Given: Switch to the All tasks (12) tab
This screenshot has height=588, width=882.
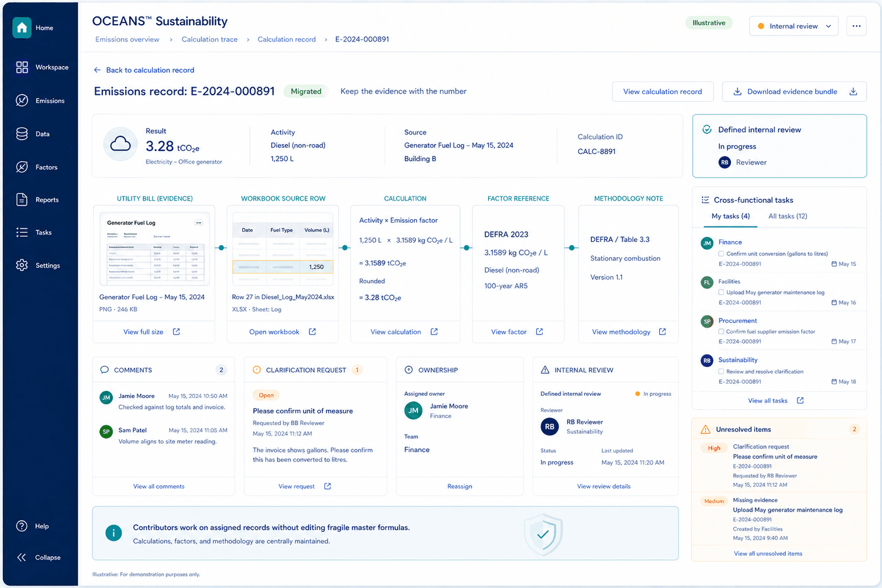Looking at the screenshot, I should point(787,216).
